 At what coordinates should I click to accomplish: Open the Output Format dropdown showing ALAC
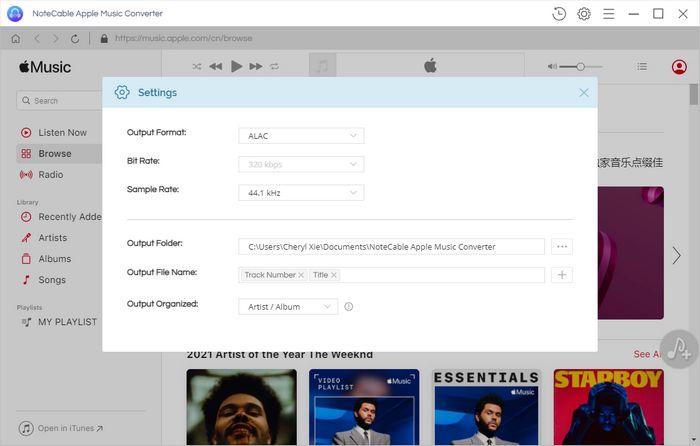click(301, 136)
